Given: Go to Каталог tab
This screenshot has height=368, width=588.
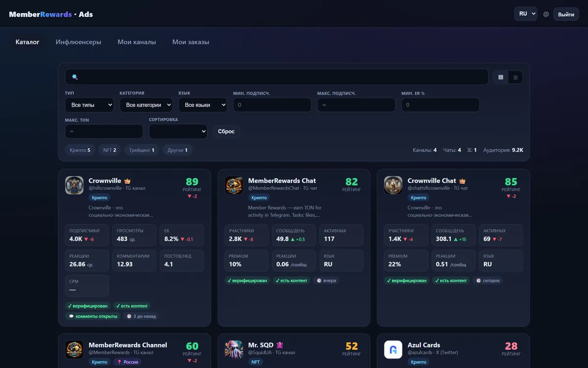Looking at the screenshot, I should coord(27,42).
